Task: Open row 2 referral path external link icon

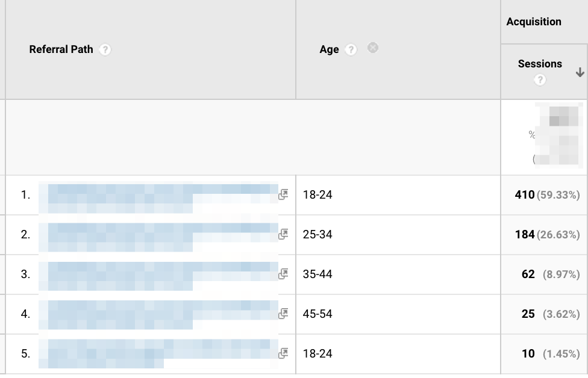Action: (283, 234)
